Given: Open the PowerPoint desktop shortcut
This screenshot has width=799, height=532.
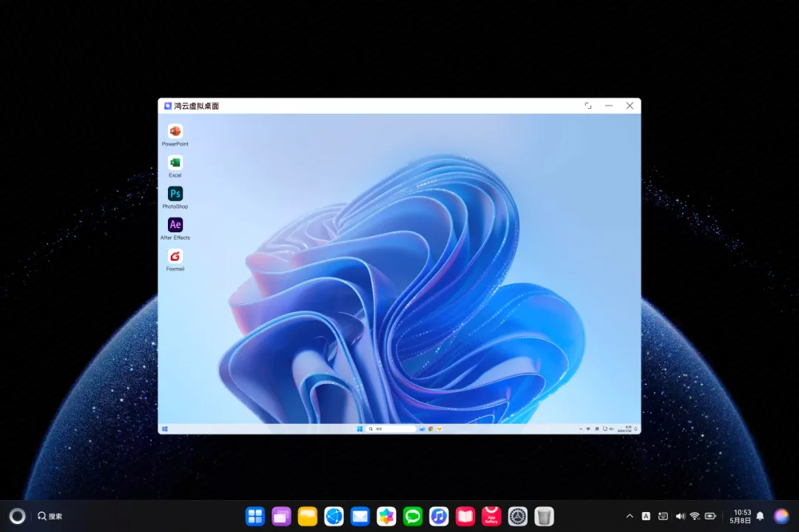Looking at the screenshot, I should (x=175, y=135).
